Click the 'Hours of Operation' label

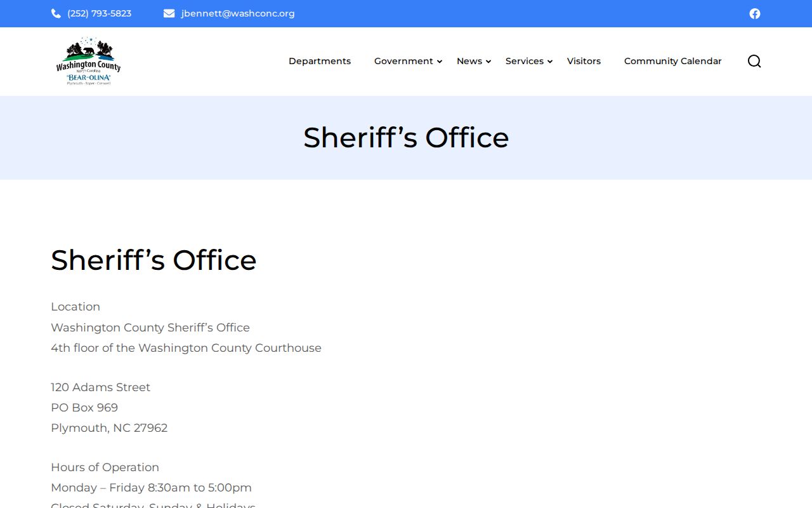pyautogui.click(x=105, y=467)
